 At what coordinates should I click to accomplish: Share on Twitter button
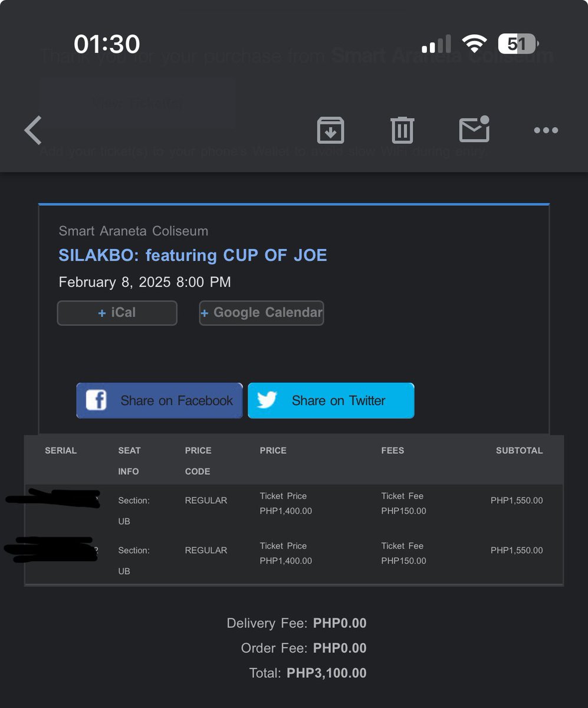(x=331, y=401)
